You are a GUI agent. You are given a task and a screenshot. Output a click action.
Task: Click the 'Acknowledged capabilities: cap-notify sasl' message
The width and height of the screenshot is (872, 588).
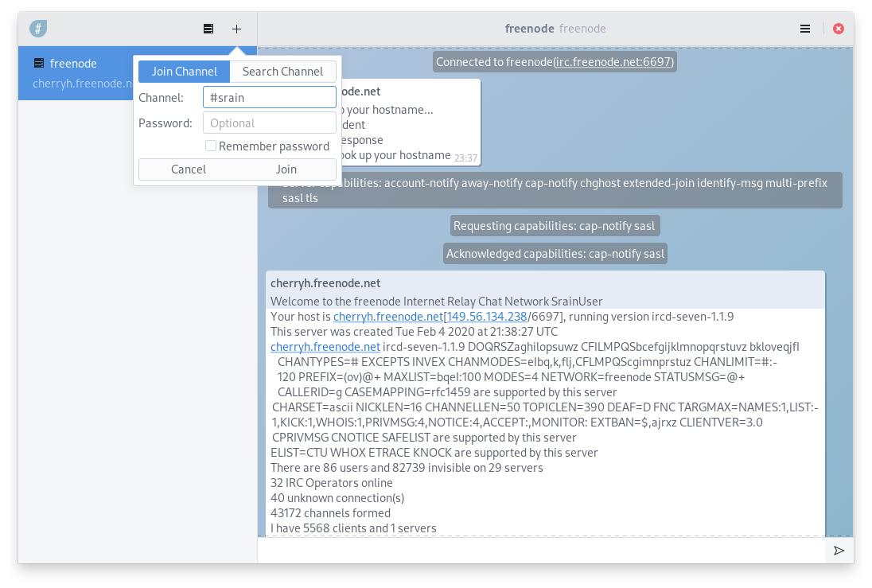[555, 254]
